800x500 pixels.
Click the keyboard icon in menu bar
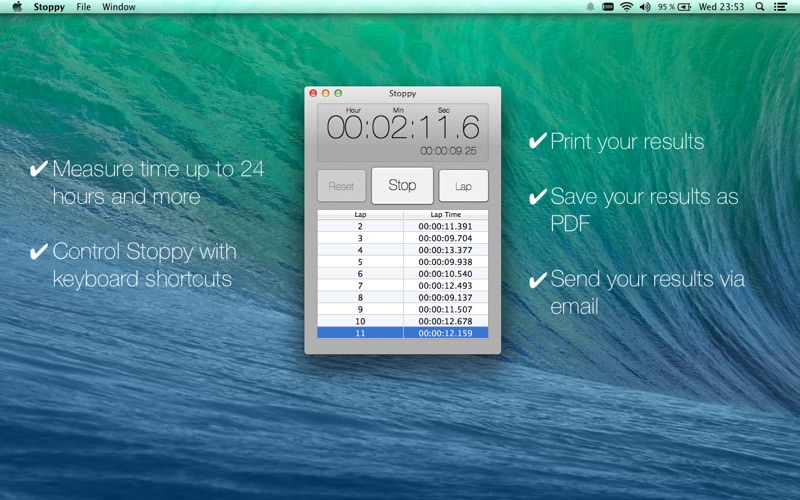tap(608, 7)
